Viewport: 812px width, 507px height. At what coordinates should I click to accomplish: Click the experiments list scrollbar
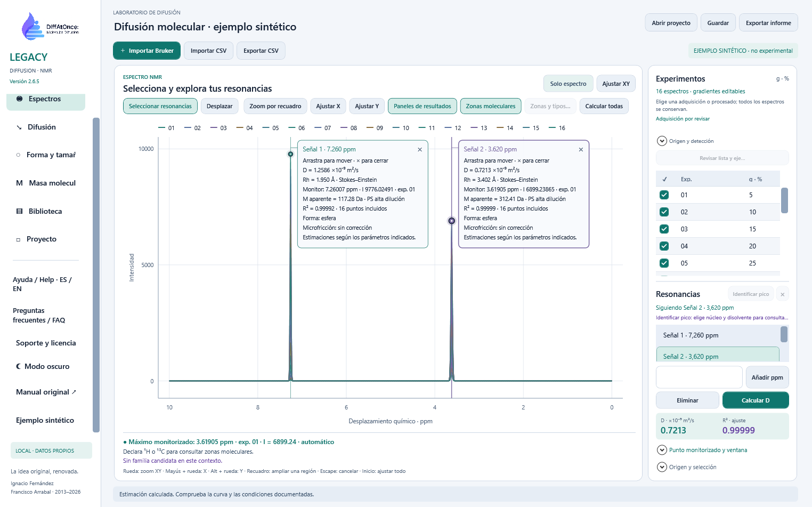784,200
